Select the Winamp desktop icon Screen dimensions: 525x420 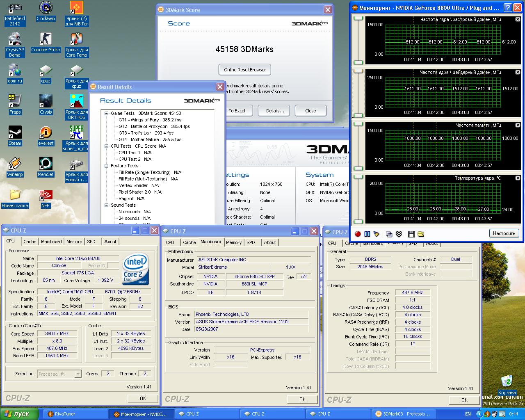click(x=15, y=167)
